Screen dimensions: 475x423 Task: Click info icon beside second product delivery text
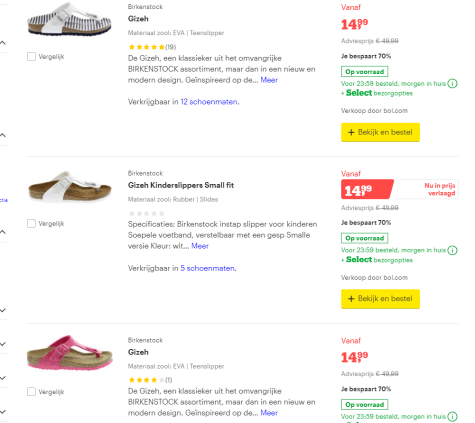[x=452, y=250]
